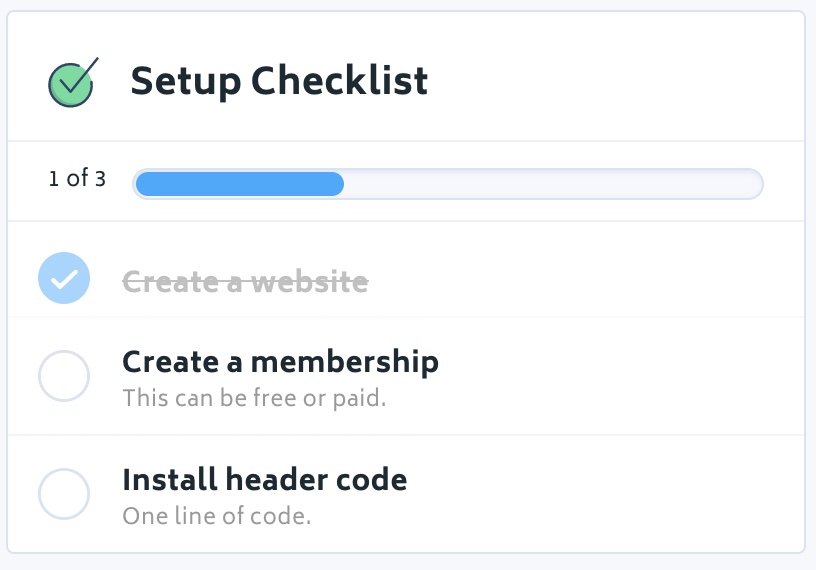Click the word "website" in the completed step
The height and width of the screenshot is (570, 816).
[x=310, y=282]
